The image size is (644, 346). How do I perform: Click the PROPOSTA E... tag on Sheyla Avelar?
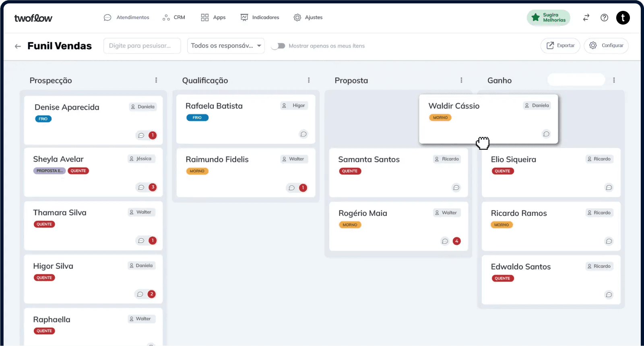coord(50,171)
